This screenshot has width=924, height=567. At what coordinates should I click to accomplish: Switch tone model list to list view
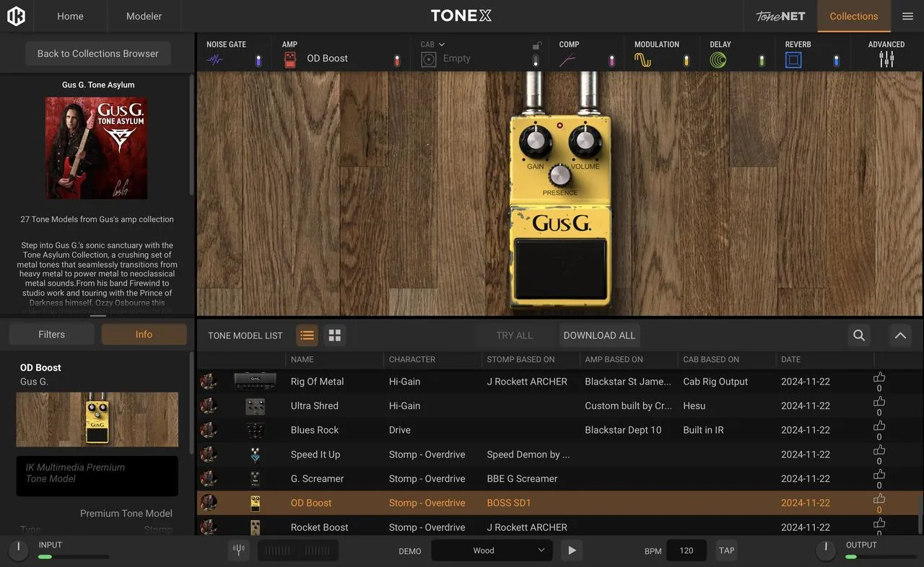tap(307, 335)
